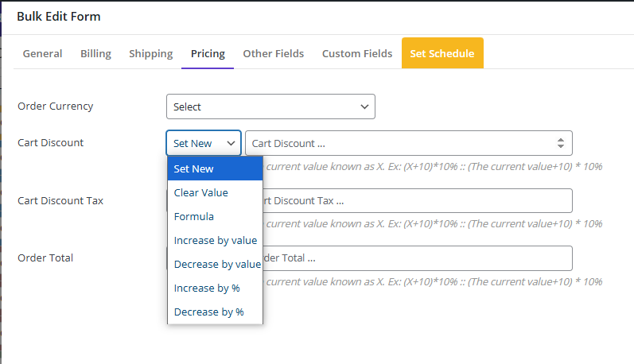Image resolution: width=634 pixels, height=364 pixels.
Task: Click the Cart Discount Tax input field
Action: [414, 200]
